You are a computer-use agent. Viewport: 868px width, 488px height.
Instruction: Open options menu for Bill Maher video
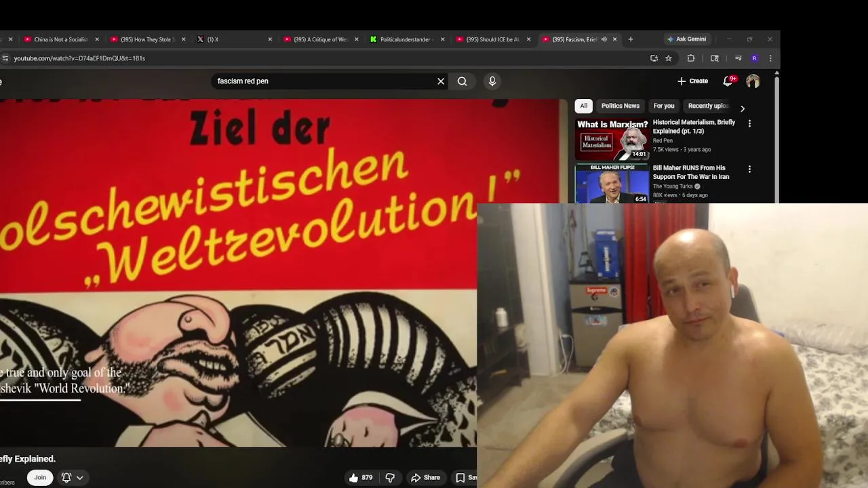(749, 169)
